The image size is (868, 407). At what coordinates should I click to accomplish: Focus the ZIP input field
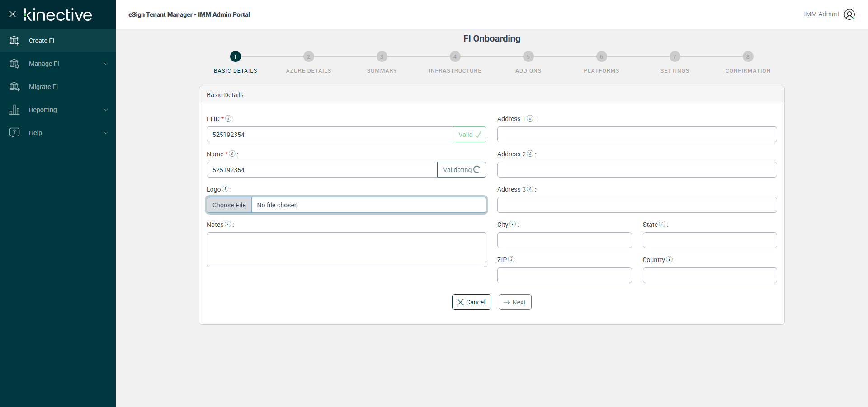pos(565,276)
